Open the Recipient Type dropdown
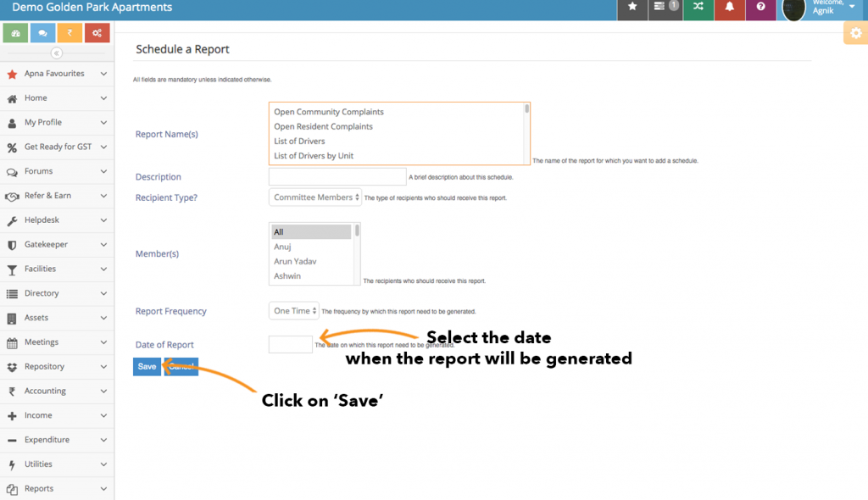The image size is (868, 500). [x=315, y=197]
